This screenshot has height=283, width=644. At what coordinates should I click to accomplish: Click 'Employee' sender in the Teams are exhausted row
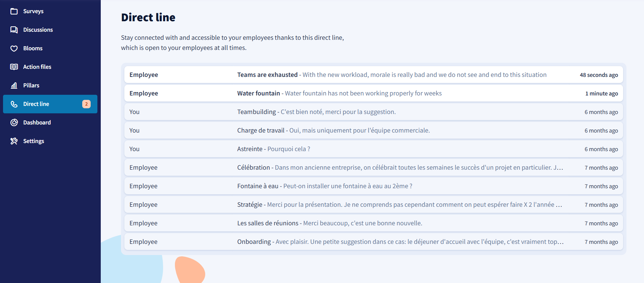144,75
